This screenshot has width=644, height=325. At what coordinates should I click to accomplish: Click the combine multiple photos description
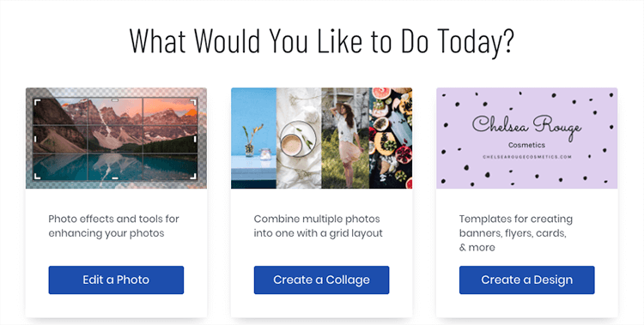pos(318,226)
